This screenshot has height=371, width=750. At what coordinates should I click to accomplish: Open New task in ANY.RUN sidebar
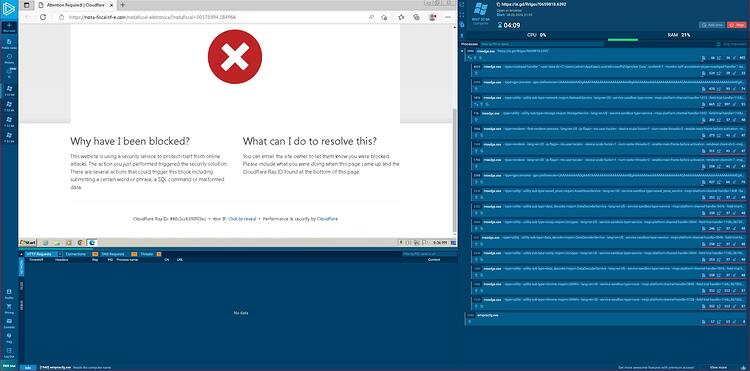pyautogui.click(x=9, y=27)
